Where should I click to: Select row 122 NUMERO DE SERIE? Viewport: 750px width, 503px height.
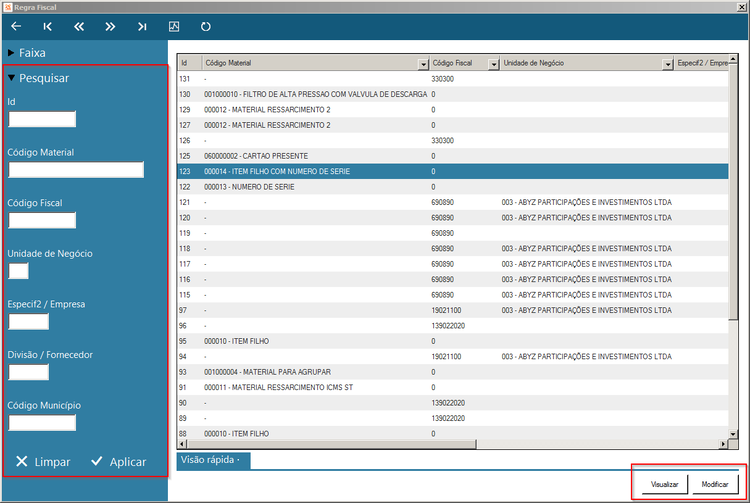(x=452, y=186)
